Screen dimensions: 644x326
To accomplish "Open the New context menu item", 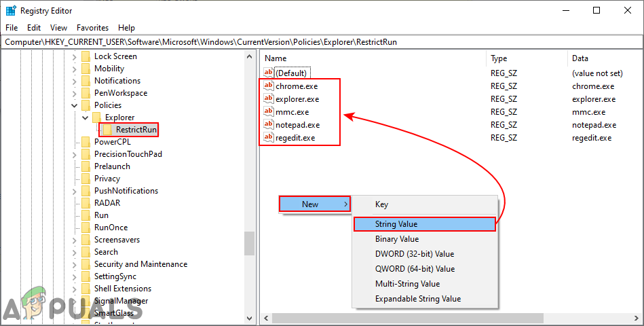I will click(x=315, y=204).
